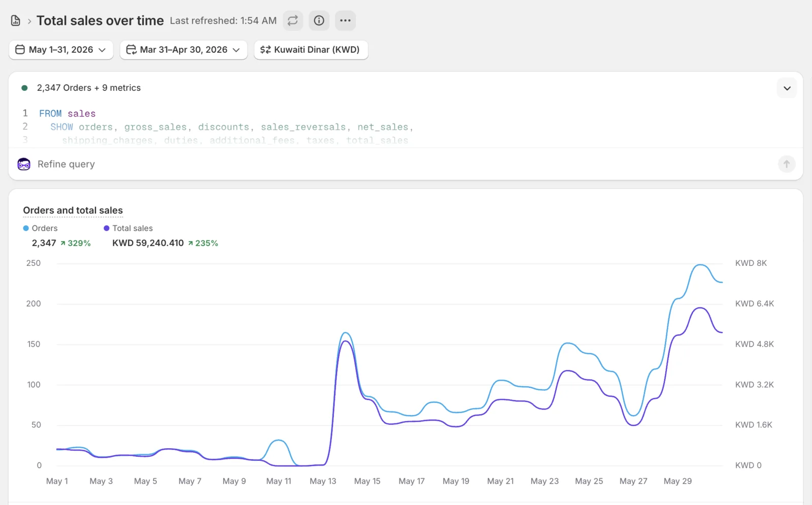Select the Kuwaiti Dinar (KWD) currency button
812x505 pixels.
pos(311,50)
